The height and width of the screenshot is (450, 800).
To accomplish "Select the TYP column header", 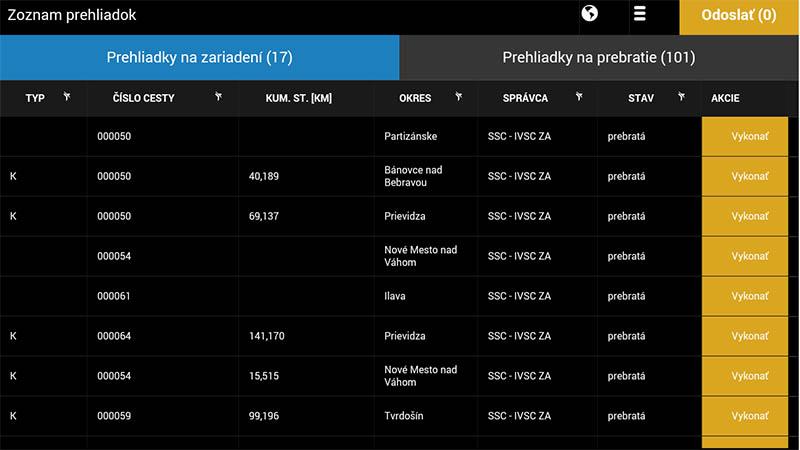I will (35, 98).
